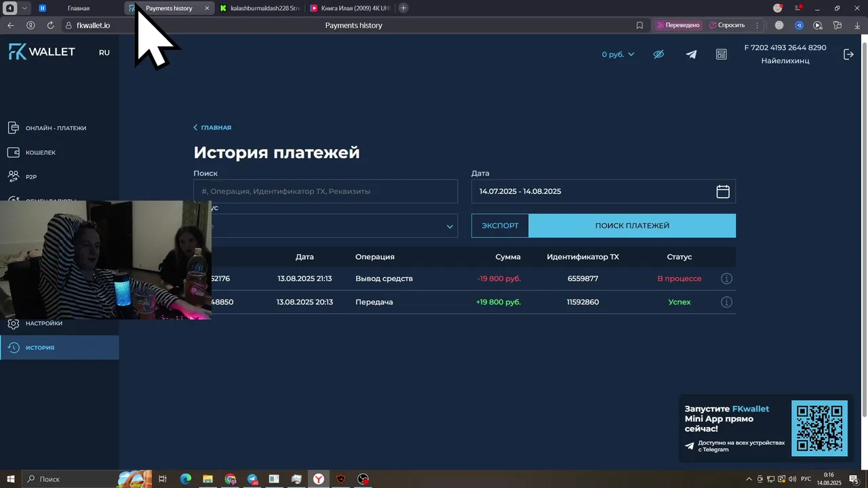Image resolution: width=868 pixels, height=488 pixels.
Task: Launch Microsoft Edge from taskbar
Action: (185, 479)
